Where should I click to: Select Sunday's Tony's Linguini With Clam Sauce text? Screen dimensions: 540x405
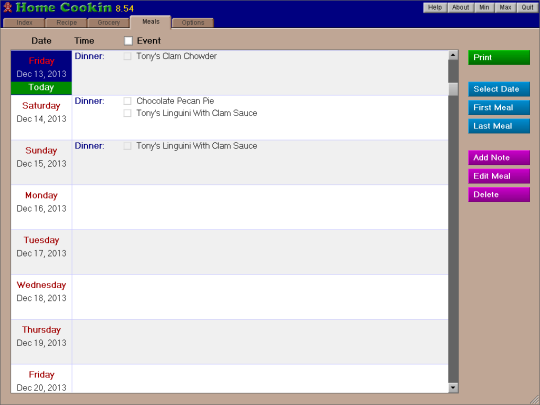click(x=197, y=146)
